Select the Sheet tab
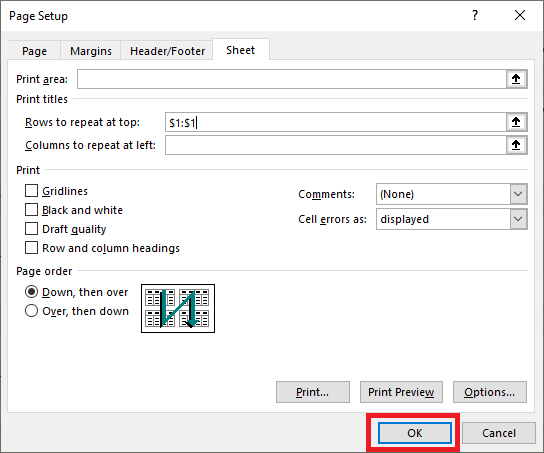Viewport: 544px width, 453px height. tap(240, 50)
